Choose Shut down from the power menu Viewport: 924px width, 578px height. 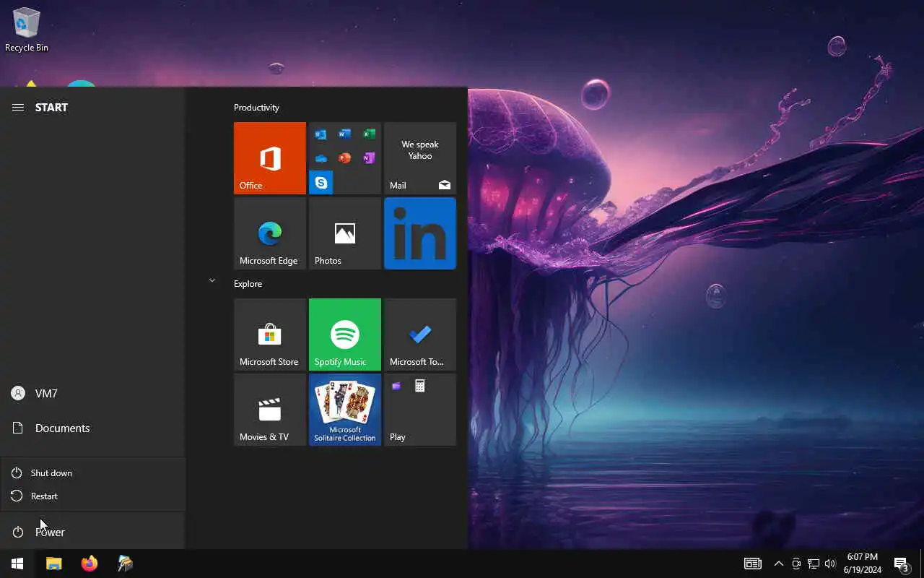click(x=93, y=473)
